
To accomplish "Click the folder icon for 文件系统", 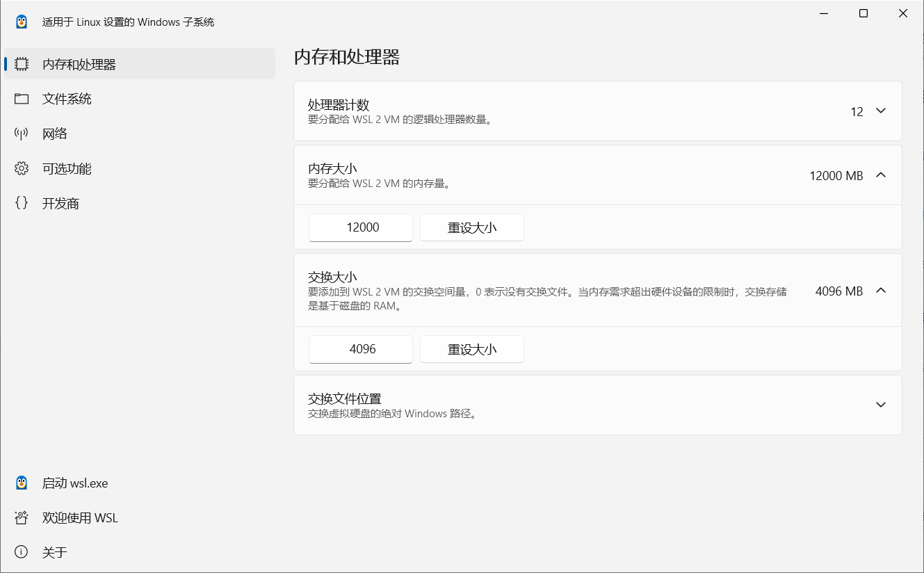I will pos(22,99).
